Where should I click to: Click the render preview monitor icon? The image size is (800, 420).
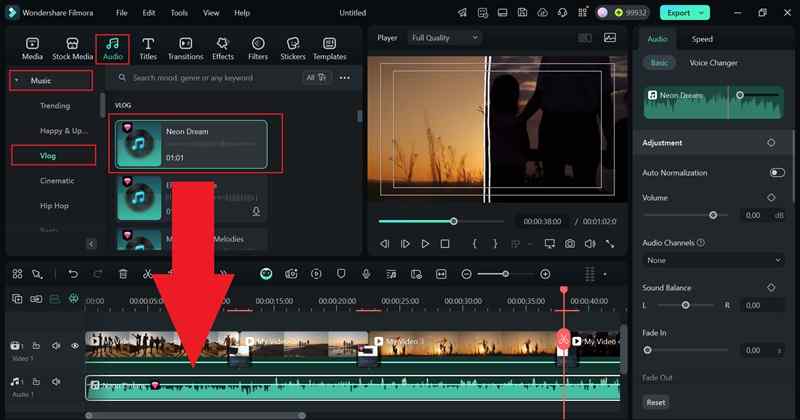549,244
